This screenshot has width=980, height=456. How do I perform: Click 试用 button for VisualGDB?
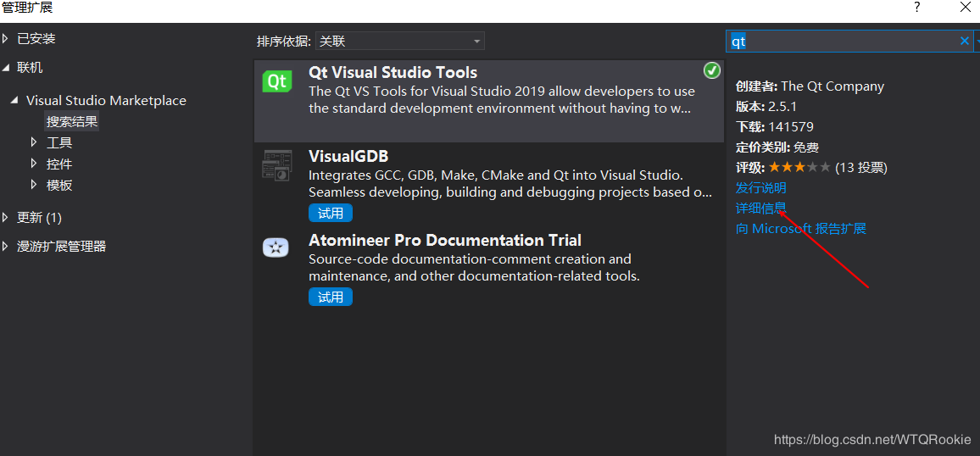click(x=331, y=213)
